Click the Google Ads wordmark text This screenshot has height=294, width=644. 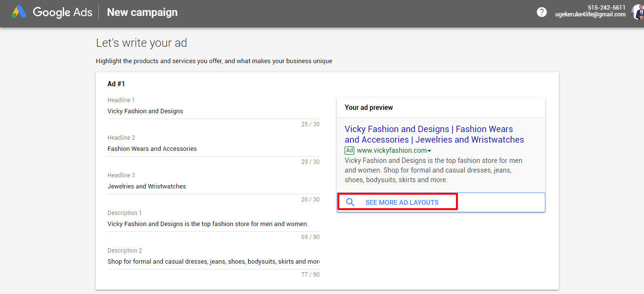tap(62, 13)
